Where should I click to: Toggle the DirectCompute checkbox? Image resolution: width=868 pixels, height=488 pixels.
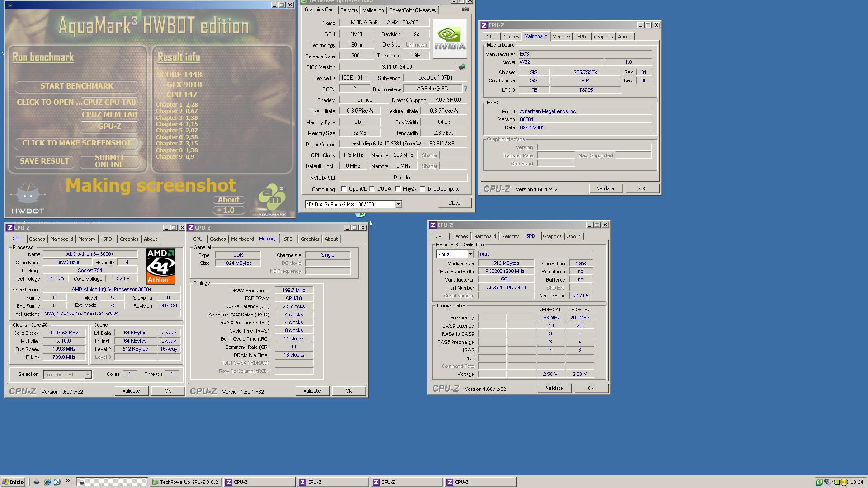[422, 189]
